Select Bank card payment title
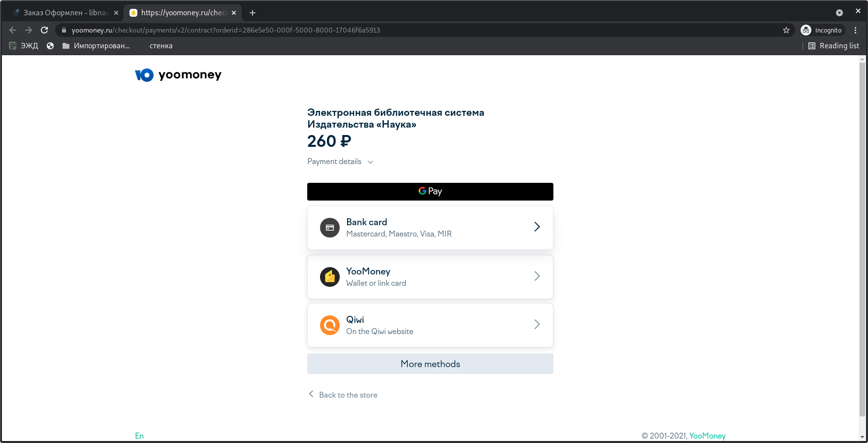This screenshot has width=868, height=443. (367, 222)
